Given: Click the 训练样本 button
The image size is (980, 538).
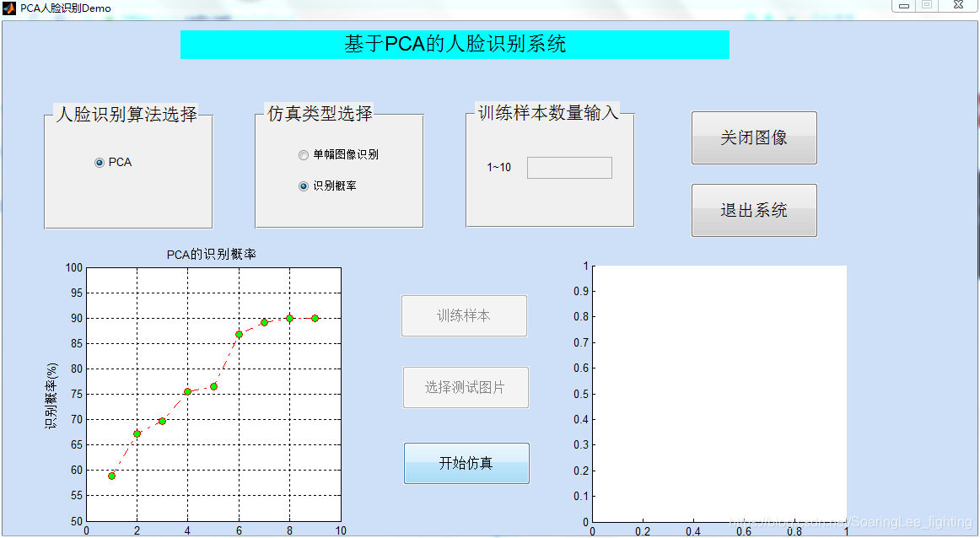Looking at the screenshot, I should [x=464, y=315].
